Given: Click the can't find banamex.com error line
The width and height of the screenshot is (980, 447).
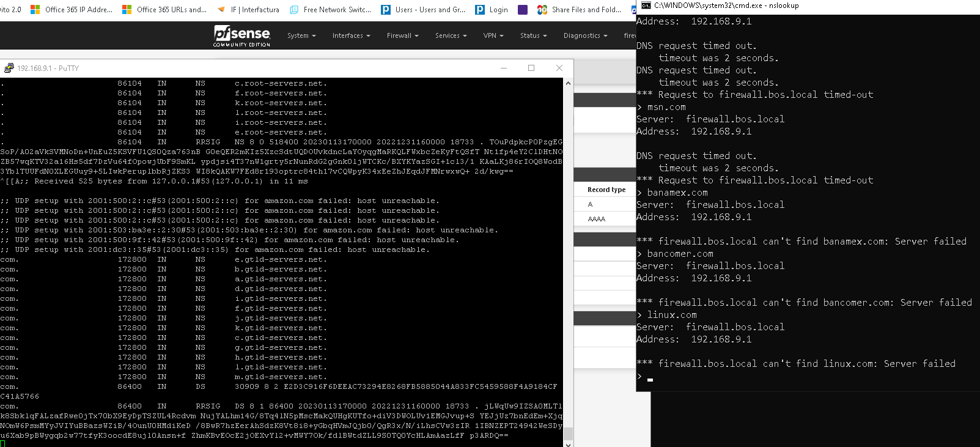Looking at the screenshot, I should (x=801, y=242).
